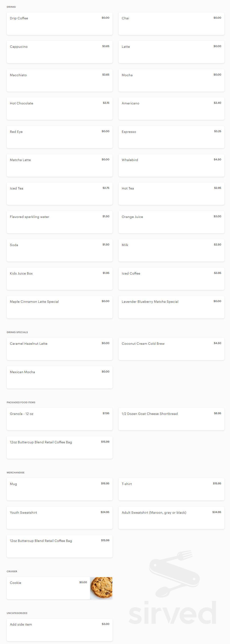Open the Coconut Cream Cold Brew card
Screen dimensions: 230x644
(x=171, y=349)
